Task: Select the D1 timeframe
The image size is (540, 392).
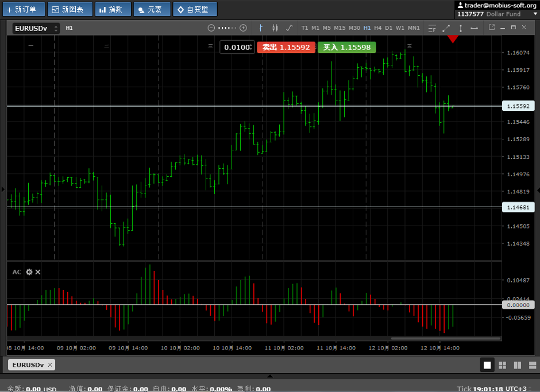Action: [x=389, y=28]
